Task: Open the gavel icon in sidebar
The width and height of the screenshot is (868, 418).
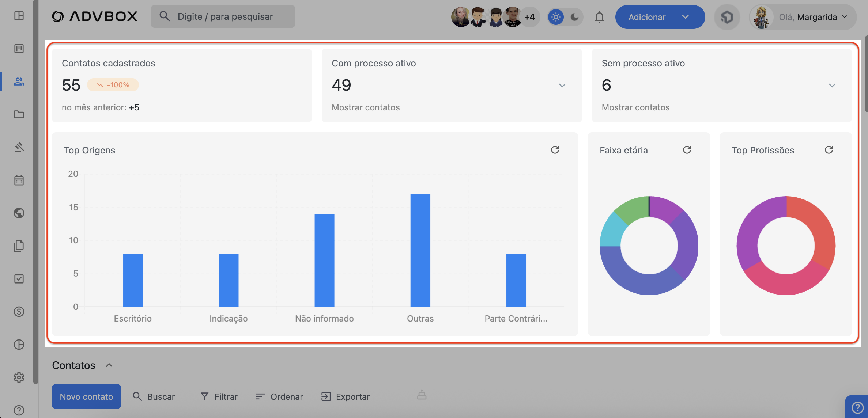Action: (19, 147)
